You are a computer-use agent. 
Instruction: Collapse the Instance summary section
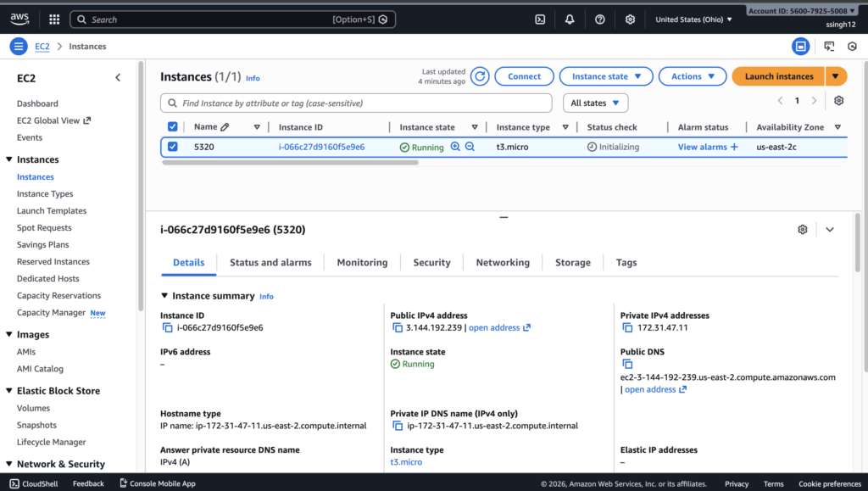(164, 296)
